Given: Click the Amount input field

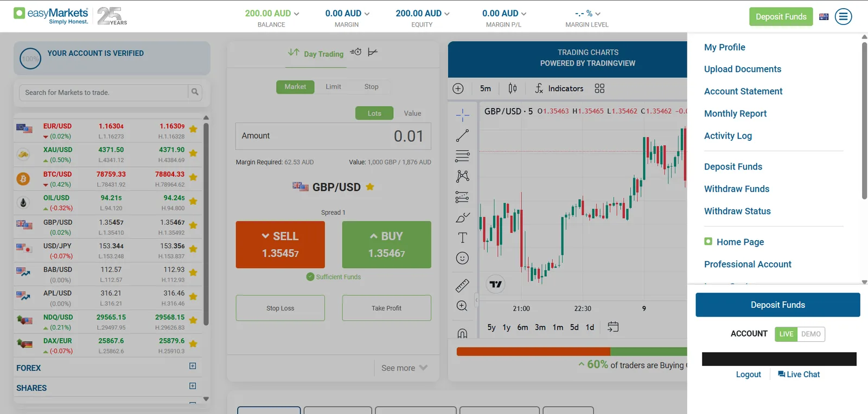Looking at the screenshot, I should [x=333, y=136].
